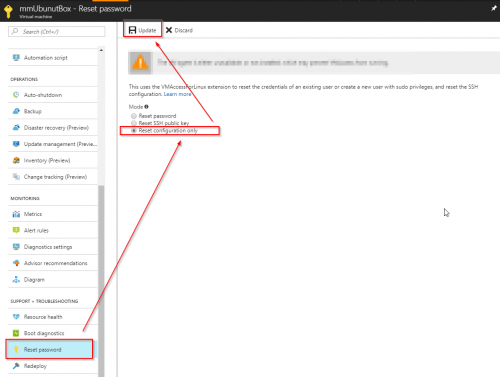Select Reset configuration only option
The height and width of the screenshot is (377, 500).
pos(134,130)
